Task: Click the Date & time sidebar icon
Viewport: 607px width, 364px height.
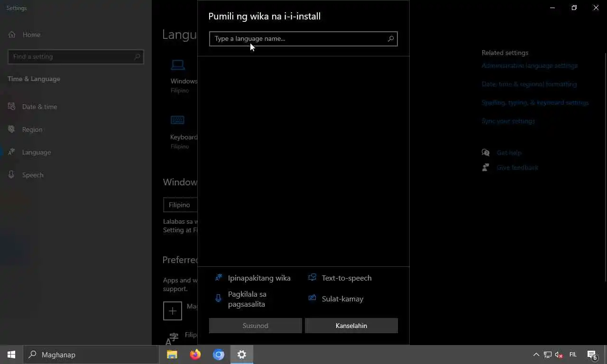Action: click(x=11, y=107)
